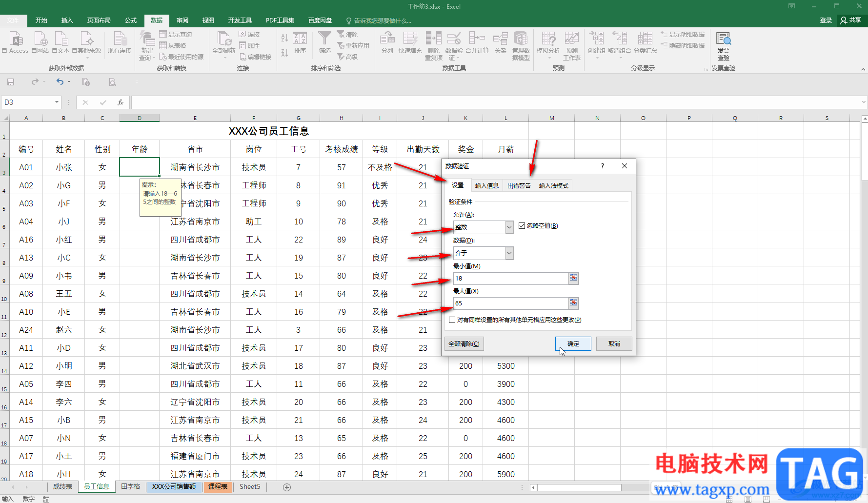Click the dialog help question mark

point(603,166)
